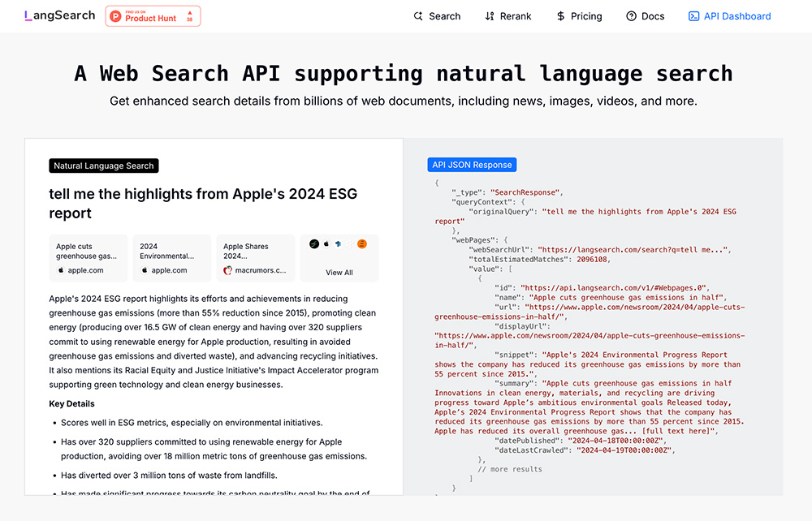Image resolution: width=812 pixels, height=521 pixels.
Task: Click the 'Key Details' heading
Action: click(72, 403)
